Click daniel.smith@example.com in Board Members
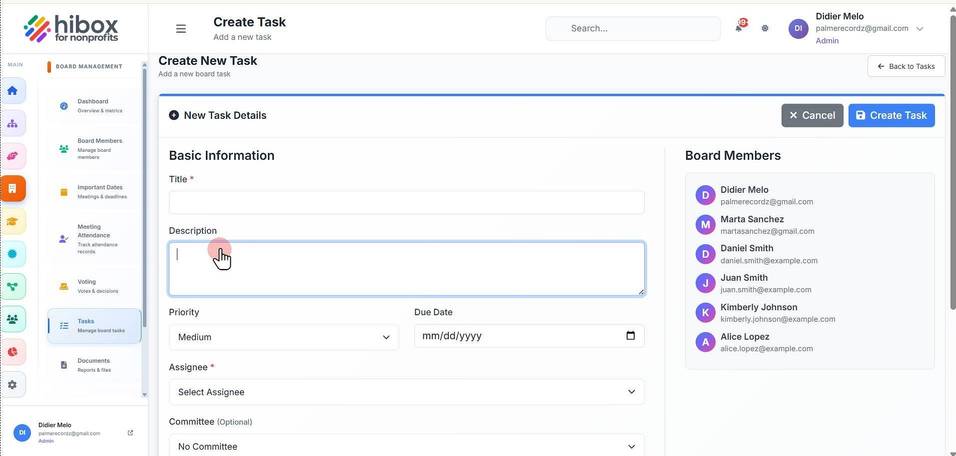The width and height of the screenshot is (956, 456). [769, 260]
